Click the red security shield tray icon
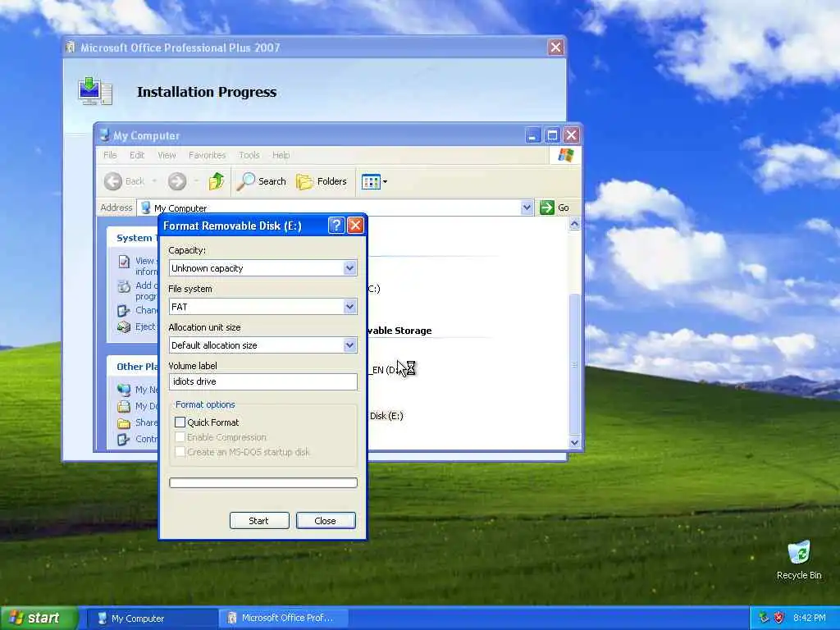This screenshot has width=840, height=630. coord(779,618)
